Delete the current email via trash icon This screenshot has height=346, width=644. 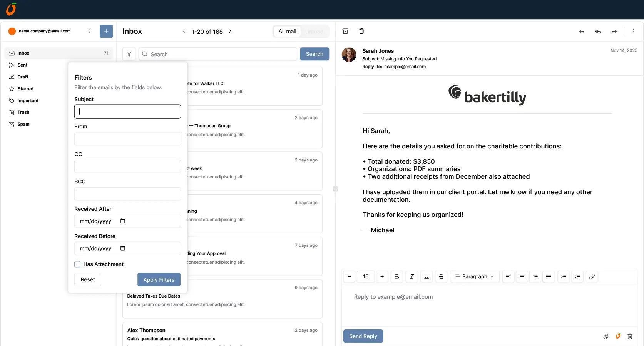pos(361,31)
